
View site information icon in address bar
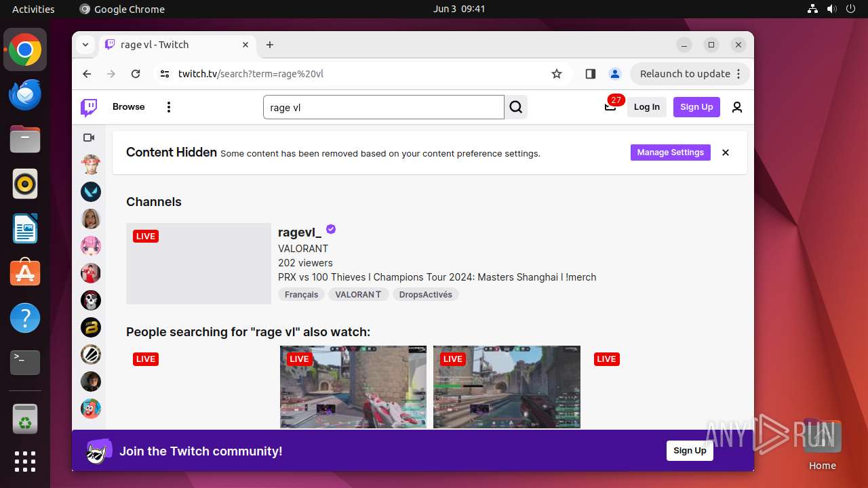[164, 74]
